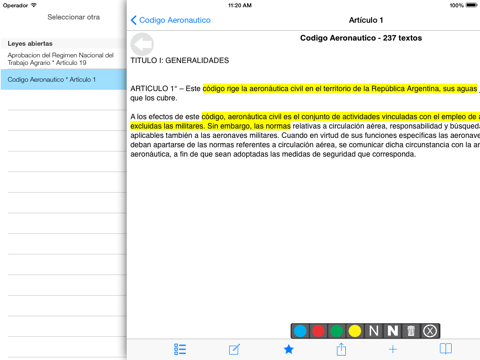Tap the favorites star icon
This screenshot has height=360, width=480.
coord(289,349)
